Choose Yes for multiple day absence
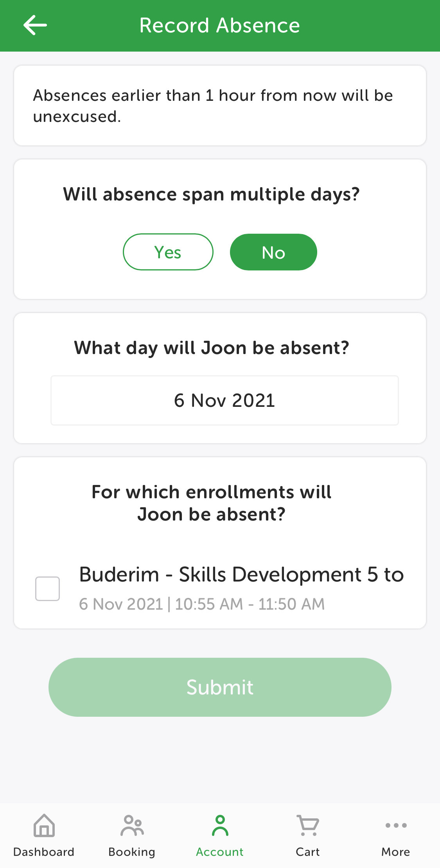The height and width of the screenshot is (868, 440). coord(168,252)
